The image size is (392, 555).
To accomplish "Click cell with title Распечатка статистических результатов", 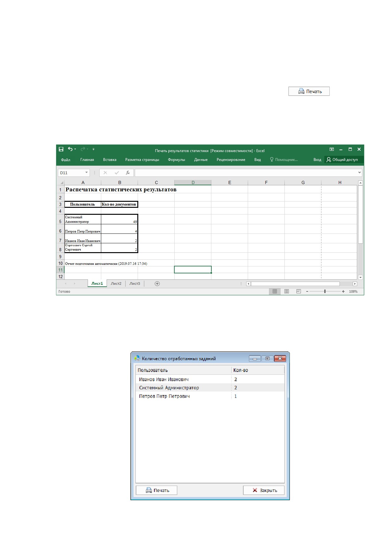I will [x=121, y=189].
